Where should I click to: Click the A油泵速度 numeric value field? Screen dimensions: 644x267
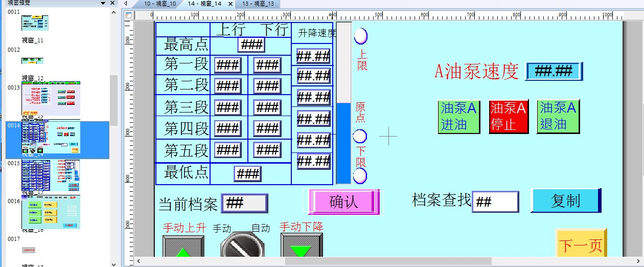coord(554,71)
